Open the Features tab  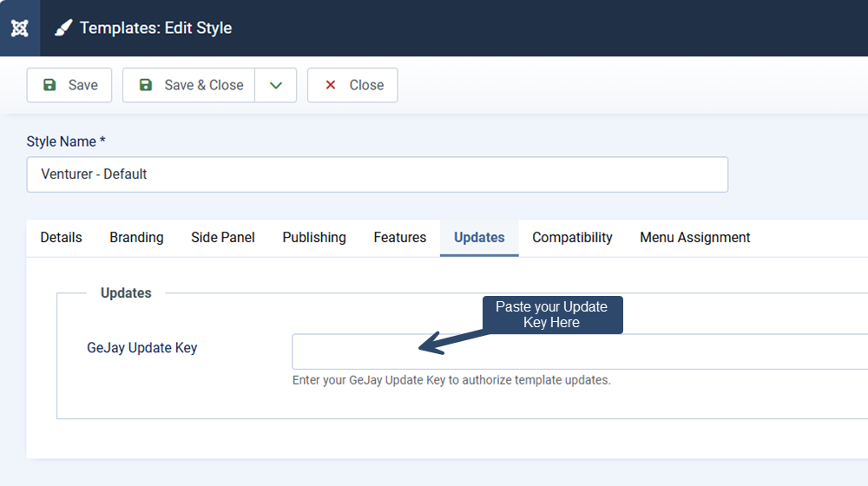[399, 238]
